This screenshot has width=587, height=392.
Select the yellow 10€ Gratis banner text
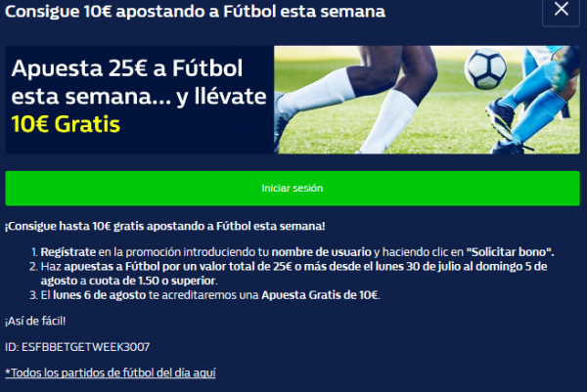click(x=66, y=124)
